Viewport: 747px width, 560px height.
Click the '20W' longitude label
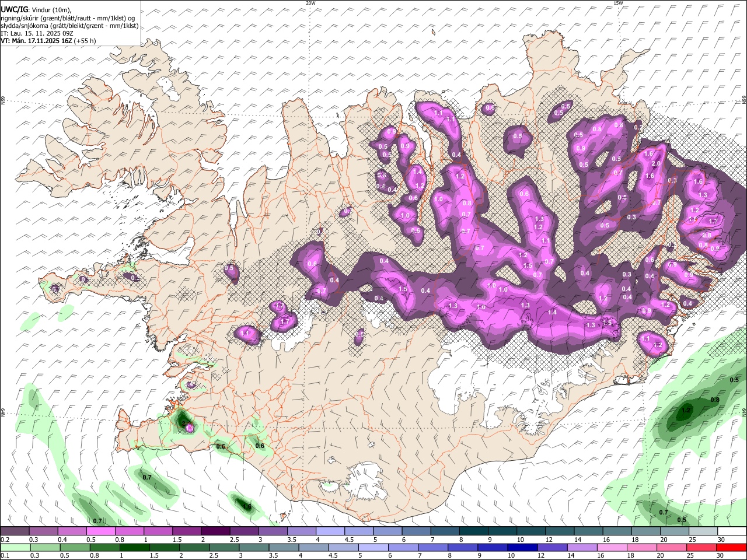click(310, 3)
